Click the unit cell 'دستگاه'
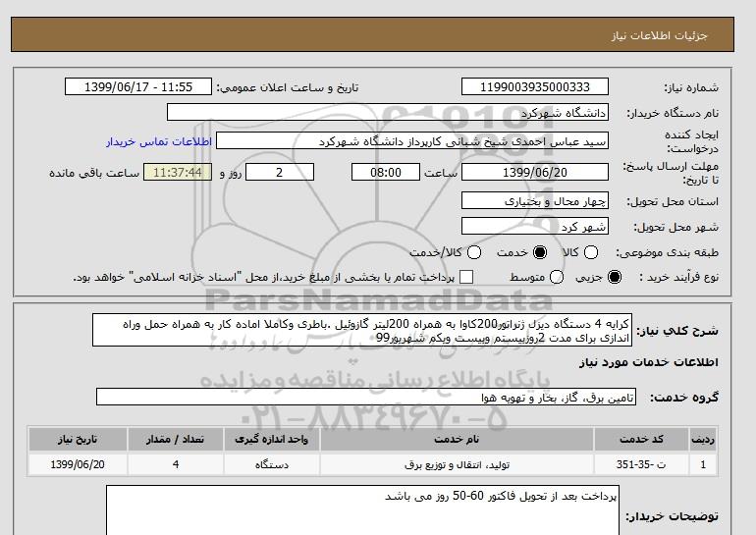This screenshot has width=756, height=535. 271,464
